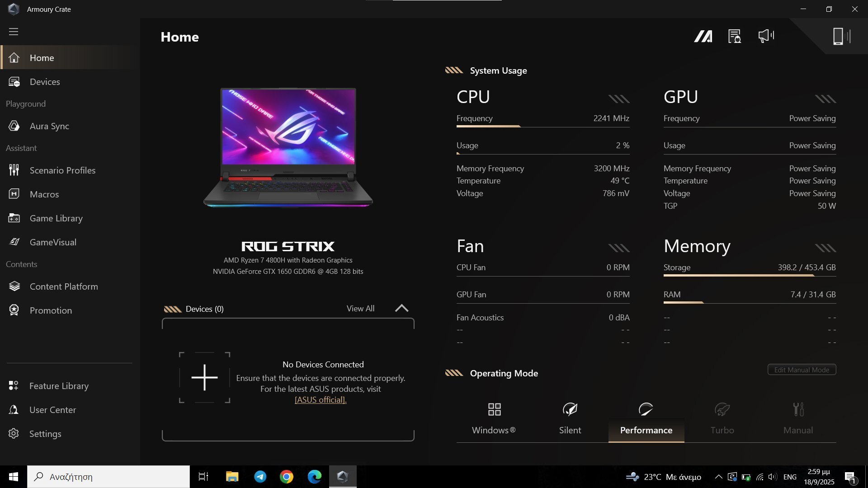Click the MyASUS logo icon in header
The width and height of the screenshot is (868, 488).
click(x=703, y=36)
